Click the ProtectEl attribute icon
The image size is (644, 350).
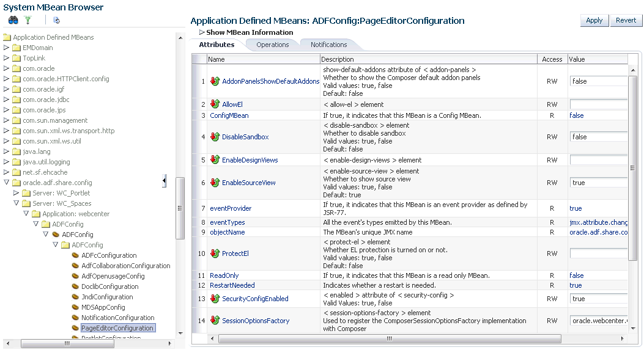[x=215, y=253]
